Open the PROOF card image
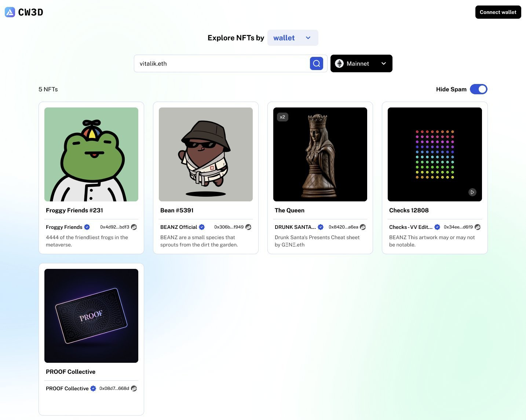Screen dimensions: 526x420 [91, 316]
